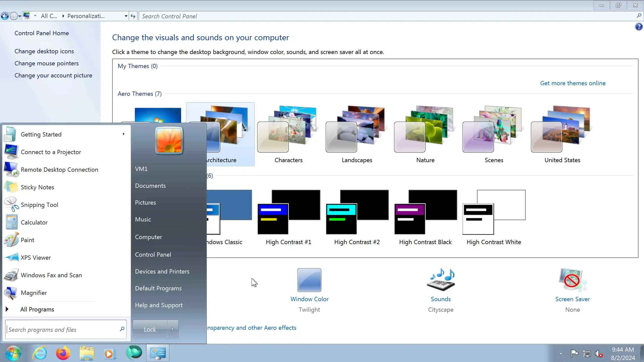Open the Screen Saver settings icon
This screenshot has height=362, width=644.
(572, 280)
